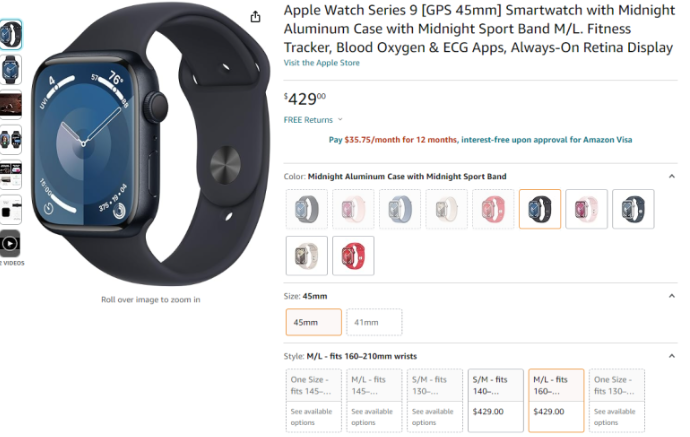Select M/L fits 160 style option
This screenshot has width=690, height=437.
click(x=556, y=400)
